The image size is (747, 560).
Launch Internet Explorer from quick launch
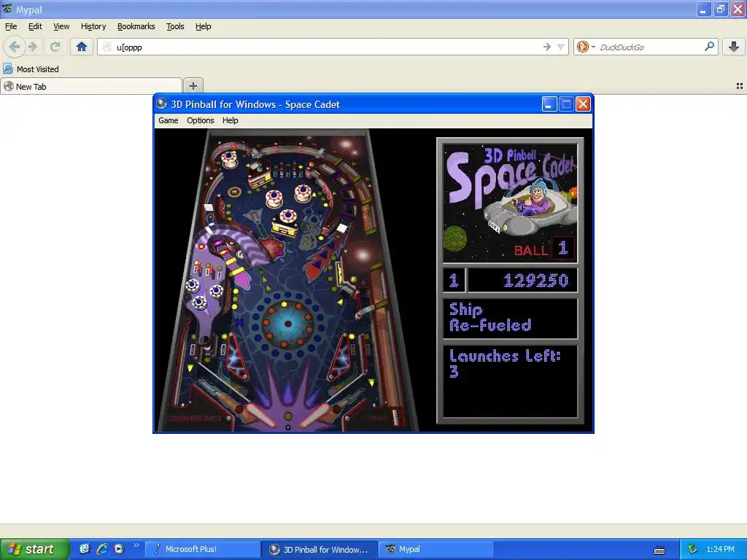pos(101,549)
